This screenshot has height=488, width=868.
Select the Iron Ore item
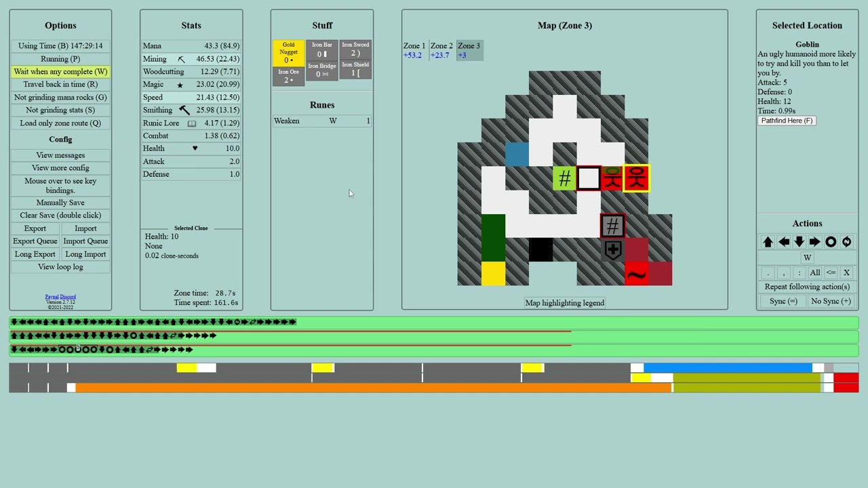(x=288, y=76)
